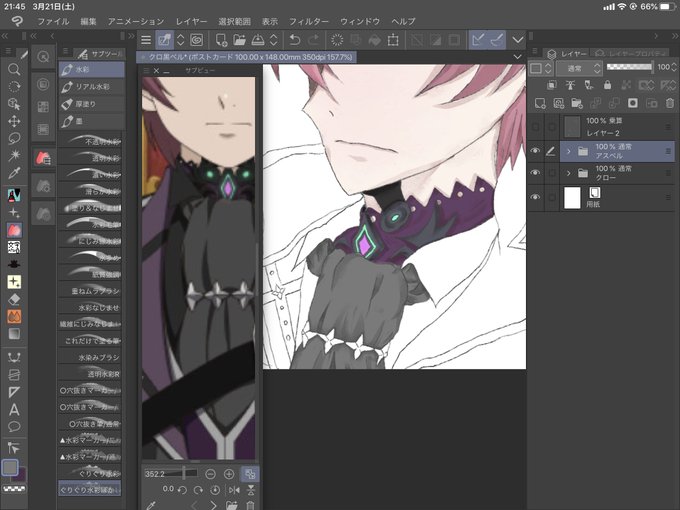The height and width of the screenshot is (510, 680).
Task: Select the Move layer tool
Action: 14,121
